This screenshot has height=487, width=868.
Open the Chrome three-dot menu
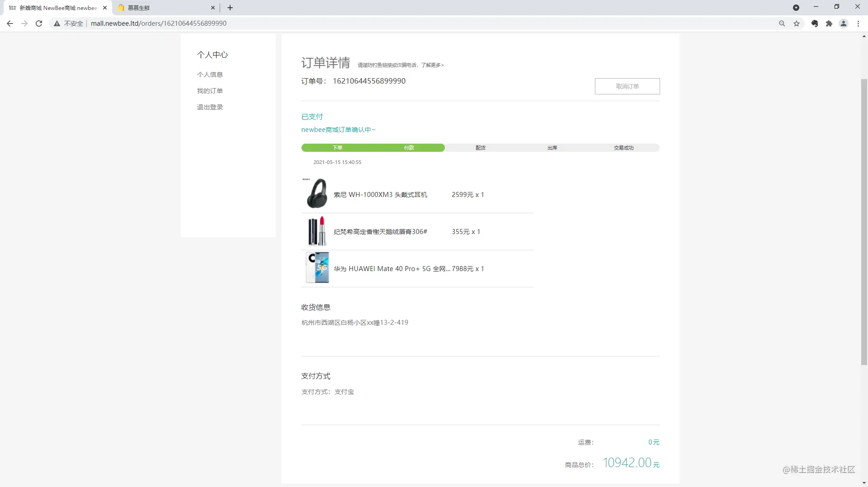coord(858,23)
